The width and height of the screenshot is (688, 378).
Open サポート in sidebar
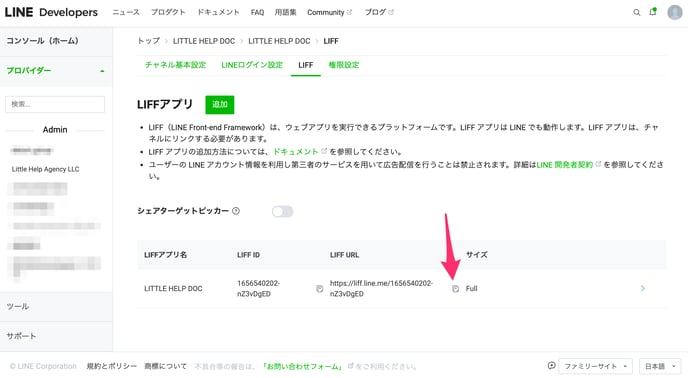56,336
